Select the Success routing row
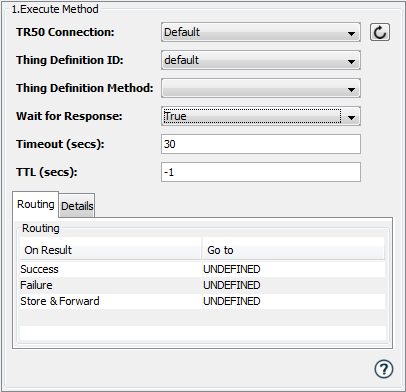 [x=202, y=269]
